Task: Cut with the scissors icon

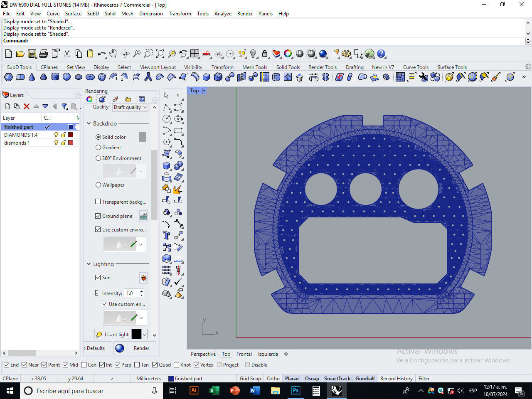Action: pyautogui.click(x=66, y=54)
